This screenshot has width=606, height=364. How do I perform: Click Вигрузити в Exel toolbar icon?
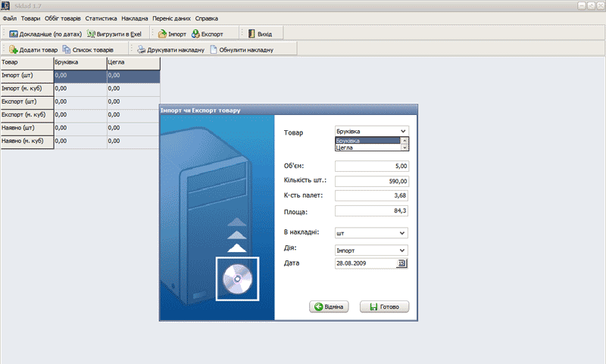pos(92,34)
